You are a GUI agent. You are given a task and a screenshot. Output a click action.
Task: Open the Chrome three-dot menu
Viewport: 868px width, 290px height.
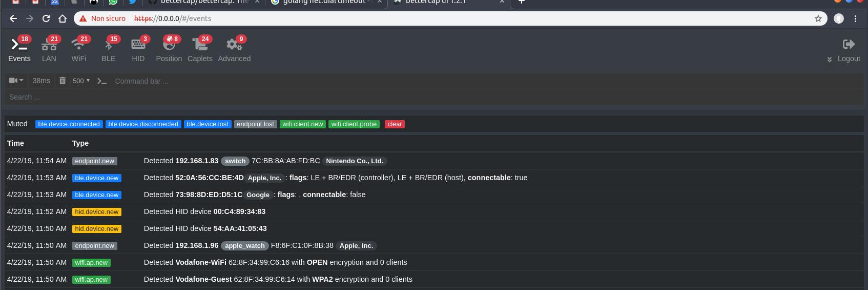855,18
